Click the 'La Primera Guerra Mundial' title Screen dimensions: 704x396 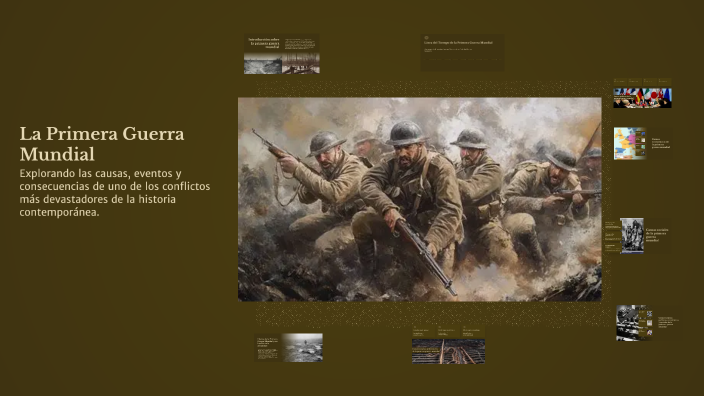tap(102, 144)
